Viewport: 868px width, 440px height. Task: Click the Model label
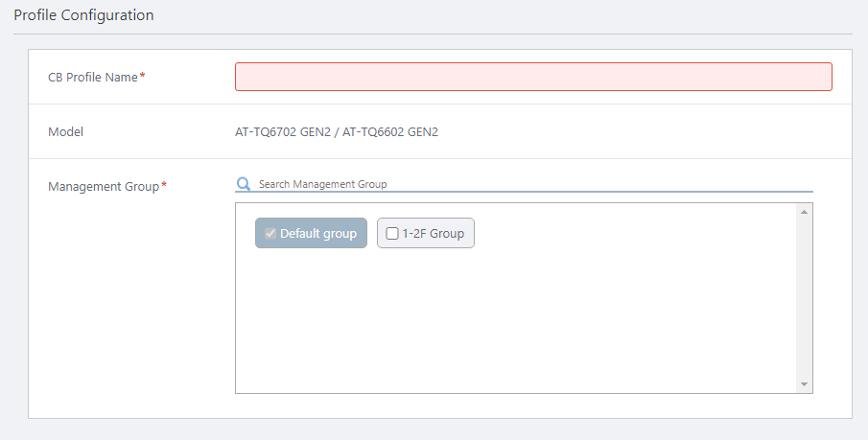(x=65, y=131)
